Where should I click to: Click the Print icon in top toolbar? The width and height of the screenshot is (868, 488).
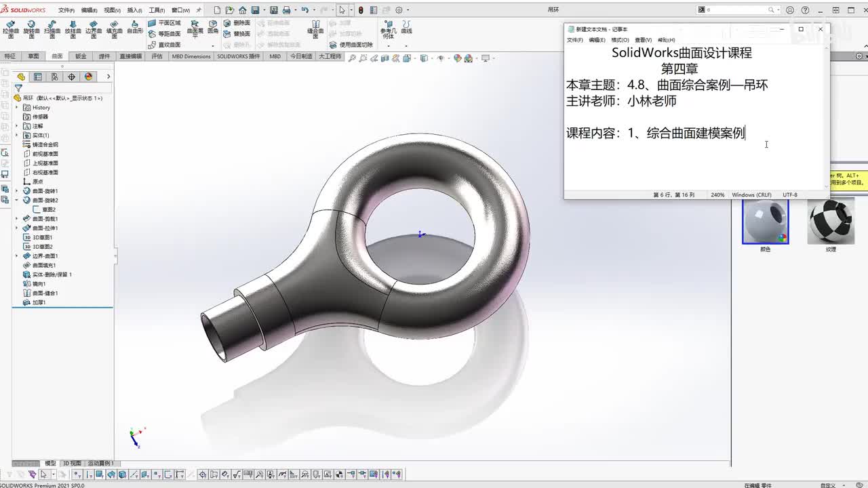coord(286,10)
